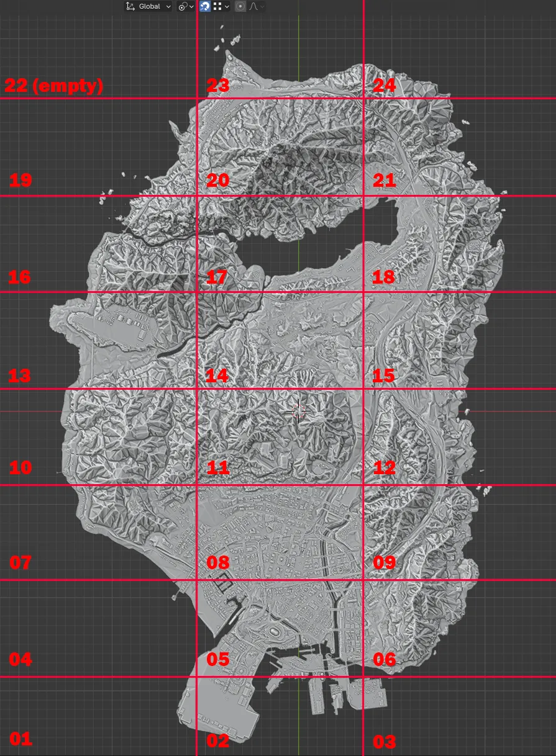Select the city tile label 08

point(218,563)
